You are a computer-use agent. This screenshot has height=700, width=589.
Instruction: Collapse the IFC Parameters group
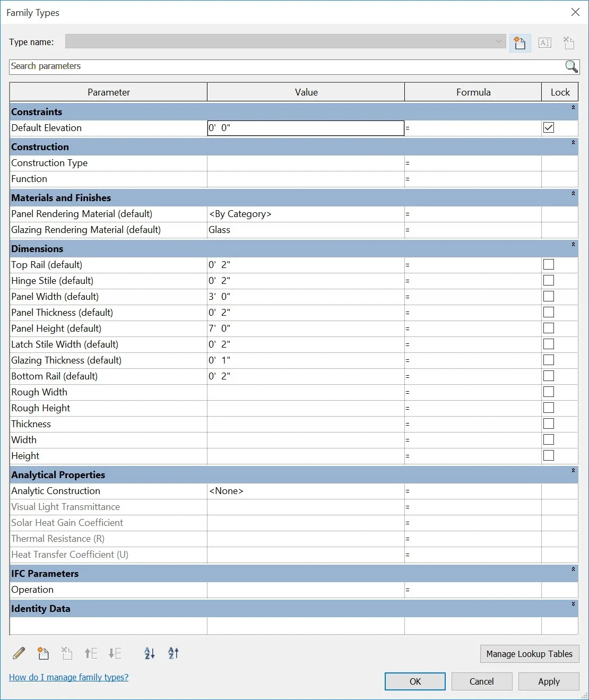point(573,569)
